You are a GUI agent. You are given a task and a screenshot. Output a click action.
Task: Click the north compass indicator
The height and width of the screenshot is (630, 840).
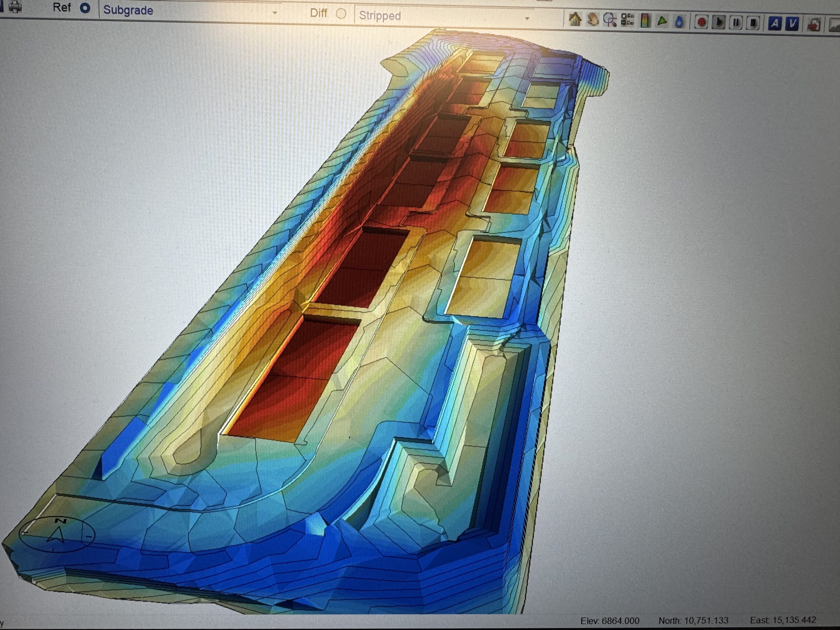coord(57,534)
